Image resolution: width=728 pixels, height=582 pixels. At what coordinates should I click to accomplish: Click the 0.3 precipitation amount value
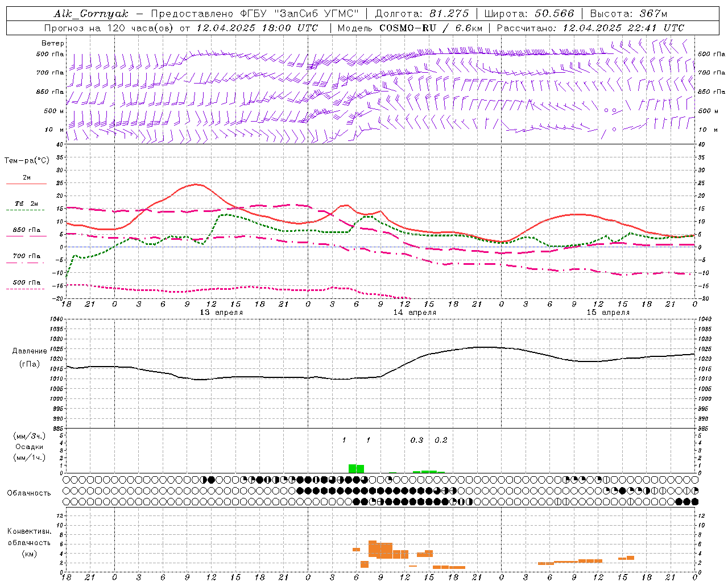coord(417,440)
